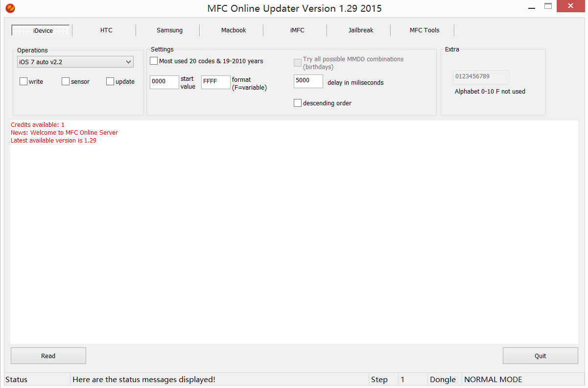Viewport: 588px width, 388px height.
Task: Open the Samsung tab
Action: coord(169,30)
